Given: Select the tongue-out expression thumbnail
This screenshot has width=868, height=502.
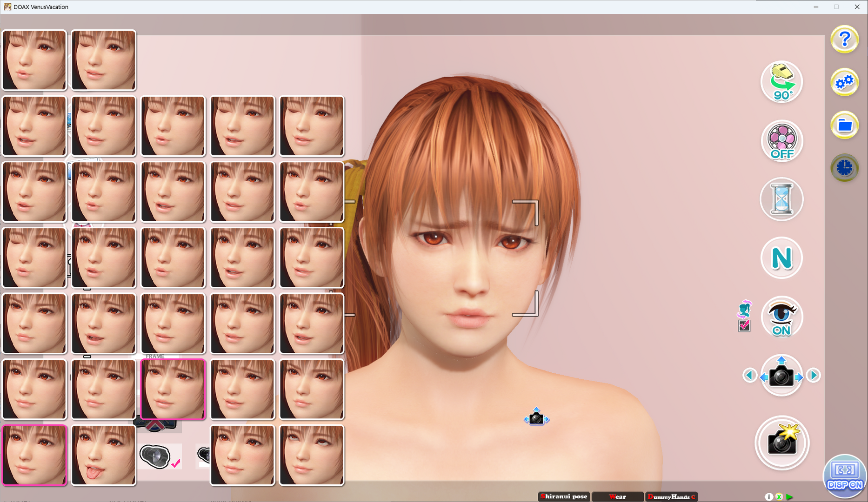Looking at the screenshot, I should click(x=103, y=456).
